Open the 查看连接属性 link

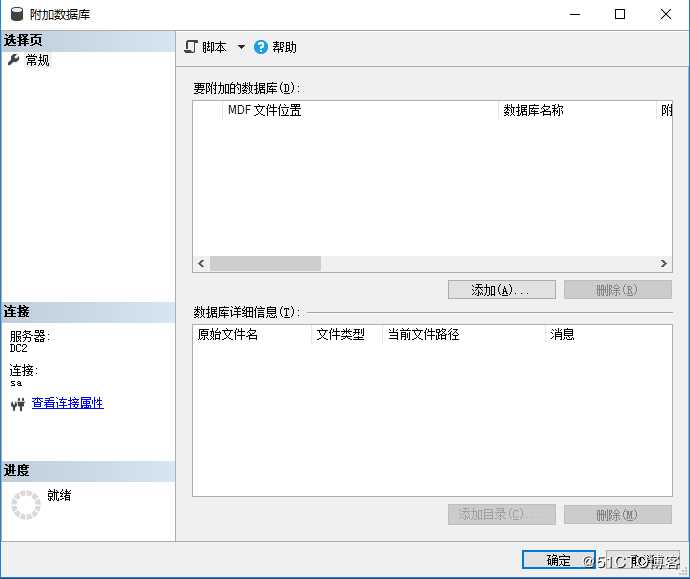pos(68,403)
